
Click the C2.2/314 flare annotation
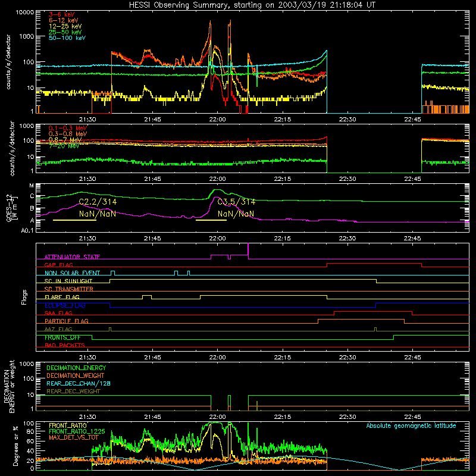point(98,202)
